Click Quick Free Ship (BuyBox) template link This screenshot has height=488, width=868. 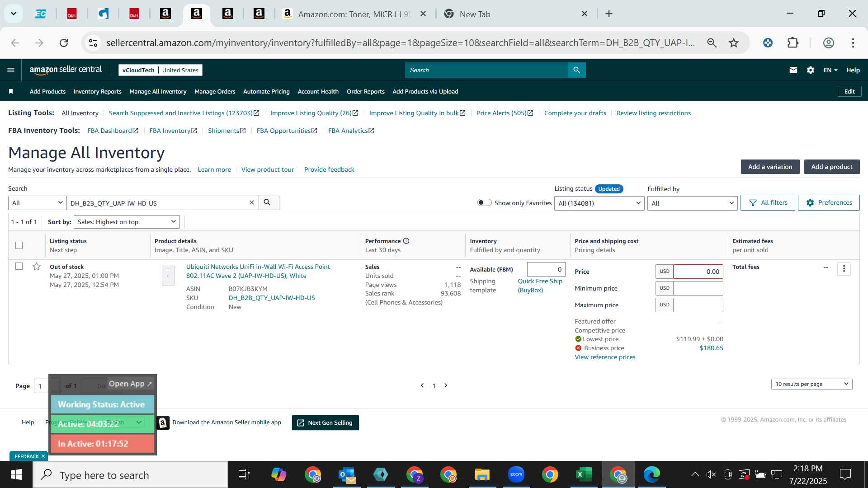[540, 286]
